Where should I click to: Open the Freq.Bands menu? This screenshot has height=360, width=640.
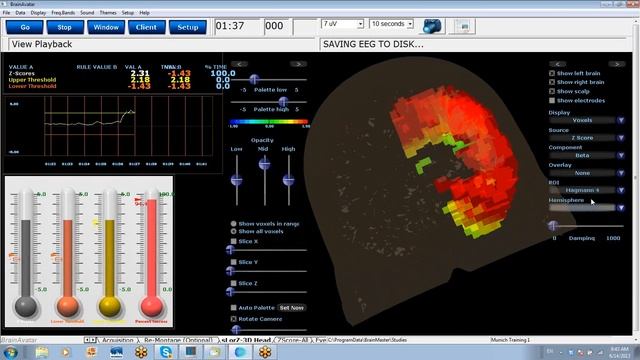tap(63, 13)
